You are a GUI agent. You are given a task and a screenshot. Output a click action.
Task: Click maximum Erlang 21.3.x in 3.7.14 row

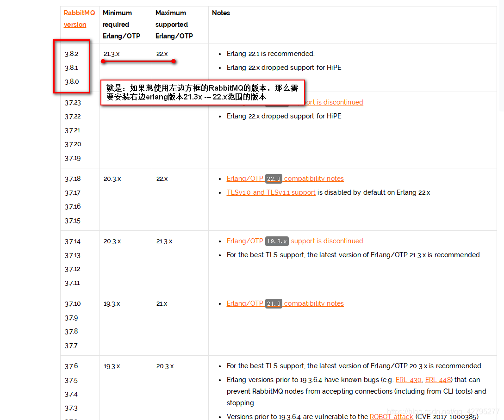pyautogui.click(x=164, y=241)
